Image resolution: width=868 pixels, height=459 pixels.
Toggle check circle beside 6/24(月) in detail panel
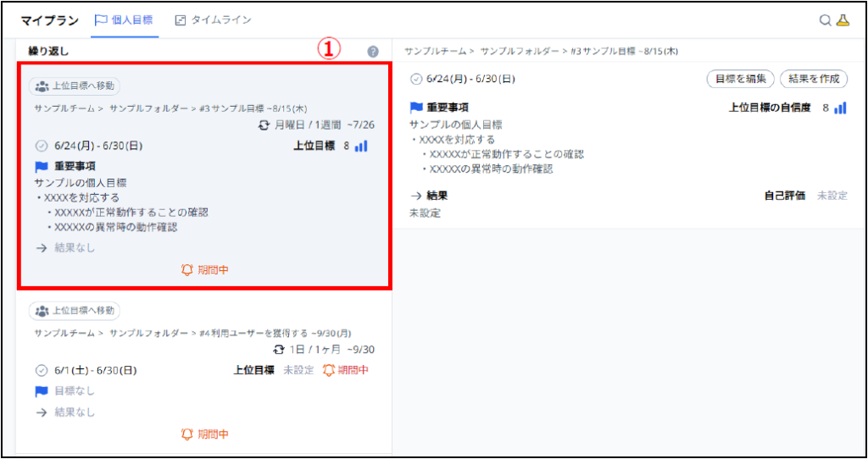coord(415,79)
